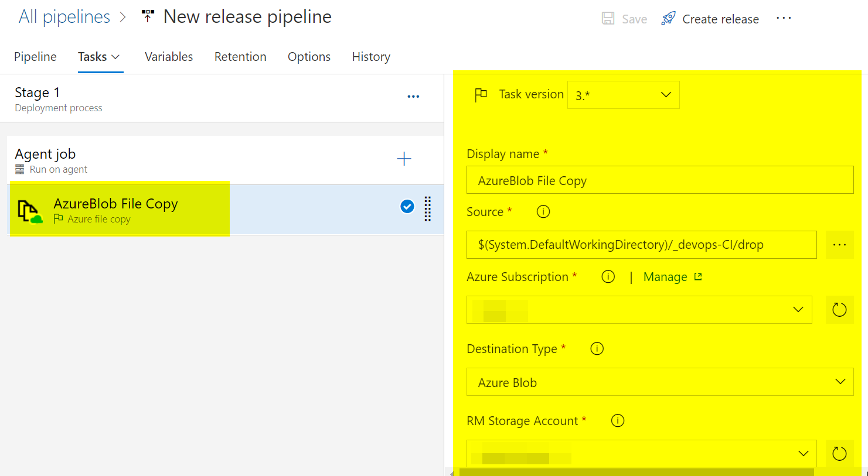The height and width of the screenshot is (476, 868).
Task: Open the Azure Subscription dropdown
Action: coord(639,310)
